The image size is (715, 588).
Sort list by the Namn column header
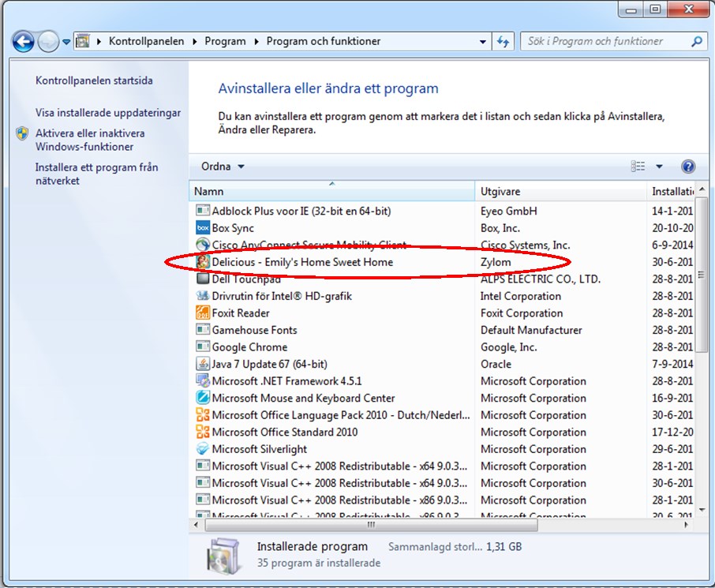click(331, 192)
